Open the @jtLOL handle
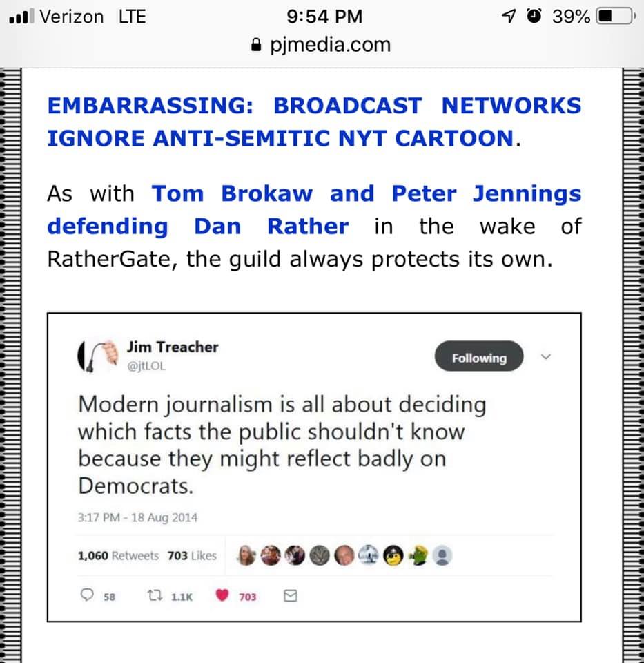This screenshot has height=663, width=644. pyautogui.click(x=146, y=366)
